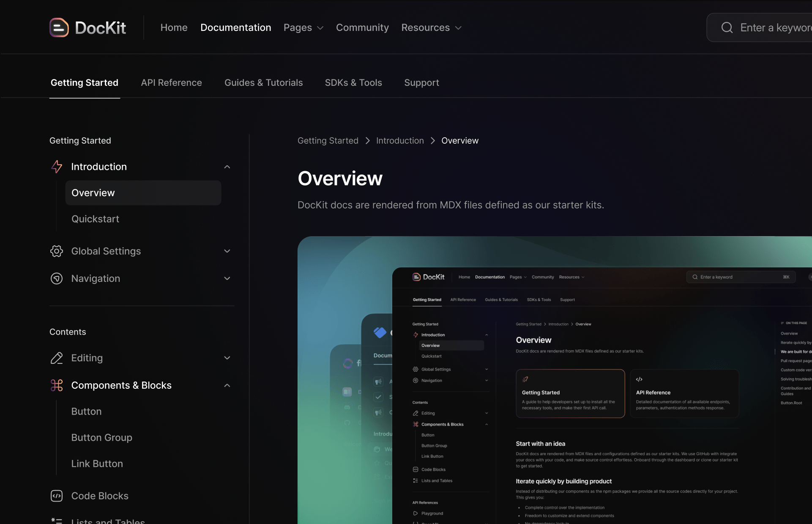Image resolution: width=812 pixels, height=524 pixels.
Task: Click the command icon beside Components & Blocks
Action: click(57, 385)
